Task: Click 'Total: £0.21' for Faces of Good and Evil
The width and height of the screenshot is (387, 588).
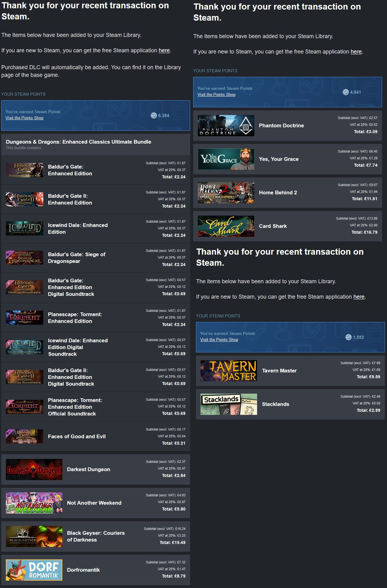Action: [174, 443]
